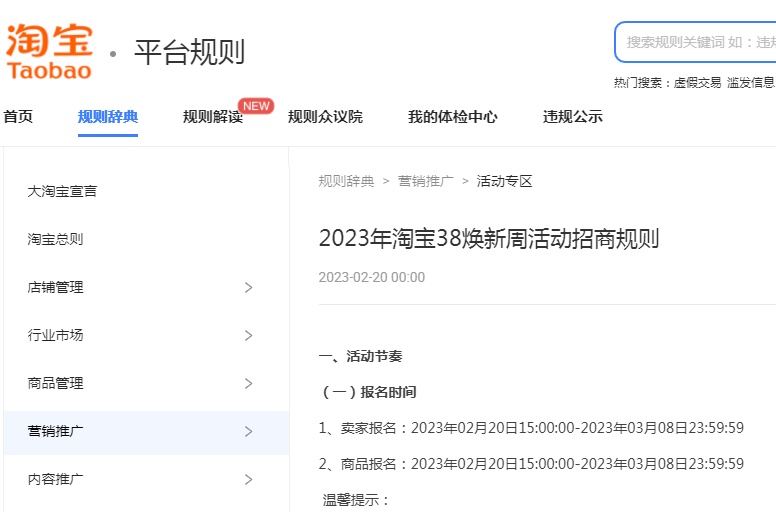776x512 pixels.
Task: Expand the 商品管理 chevron
Action: point(248,383)
